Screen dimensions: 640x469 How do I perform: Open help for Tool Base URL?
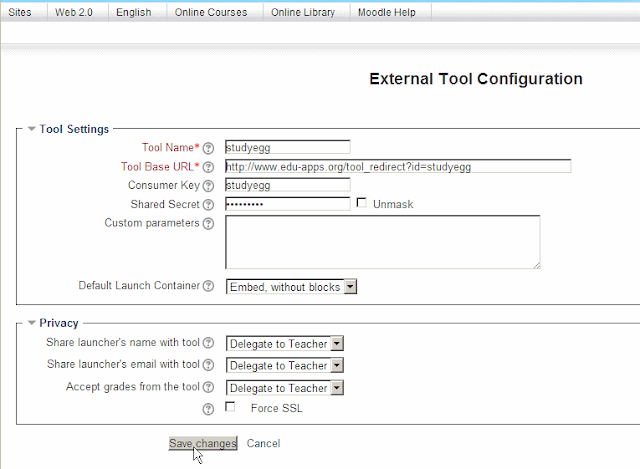click(208, 167)
